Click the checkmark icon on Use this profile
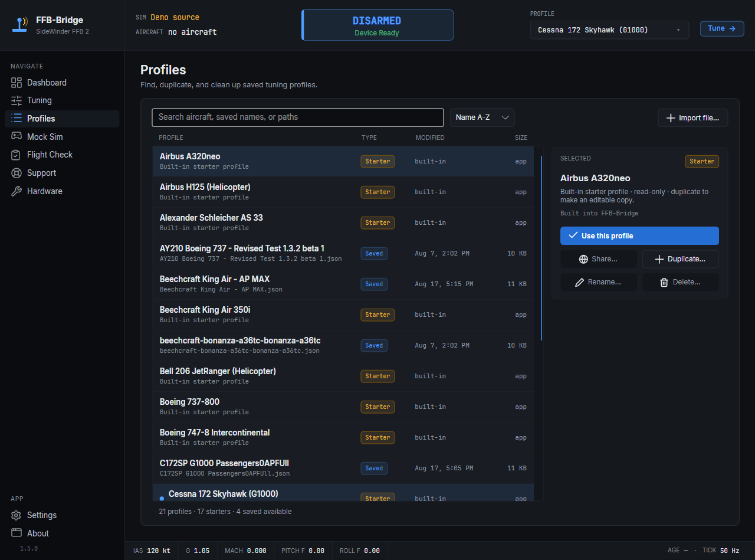Image resolution: width=755 pixels, height=560 pixels. point(573,235)
